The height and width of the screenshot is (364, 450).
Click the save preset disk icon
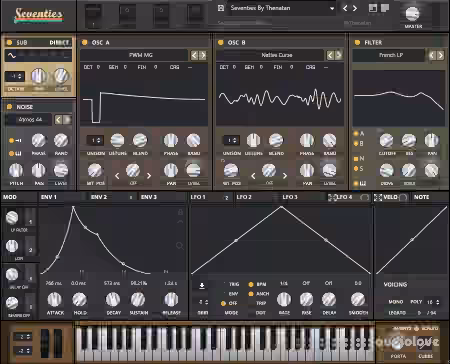click(221, 8)
